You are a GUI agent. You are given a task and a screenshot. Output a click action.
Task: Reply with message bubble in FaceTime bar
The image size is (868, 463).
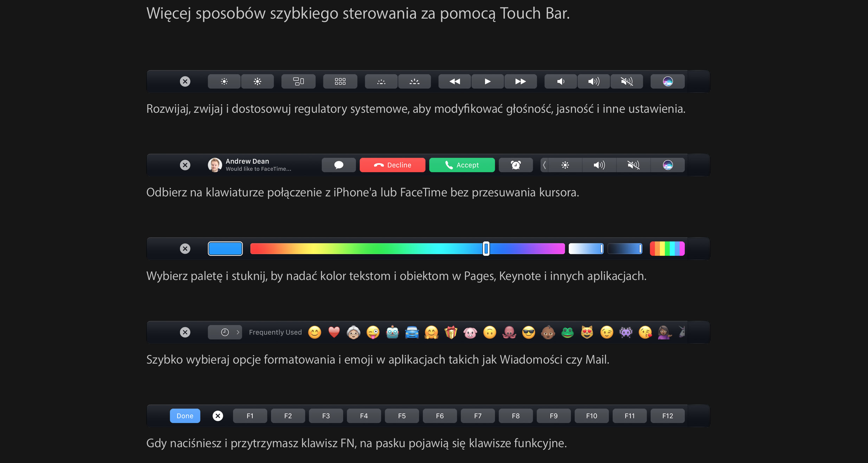[x=339, y=165]
